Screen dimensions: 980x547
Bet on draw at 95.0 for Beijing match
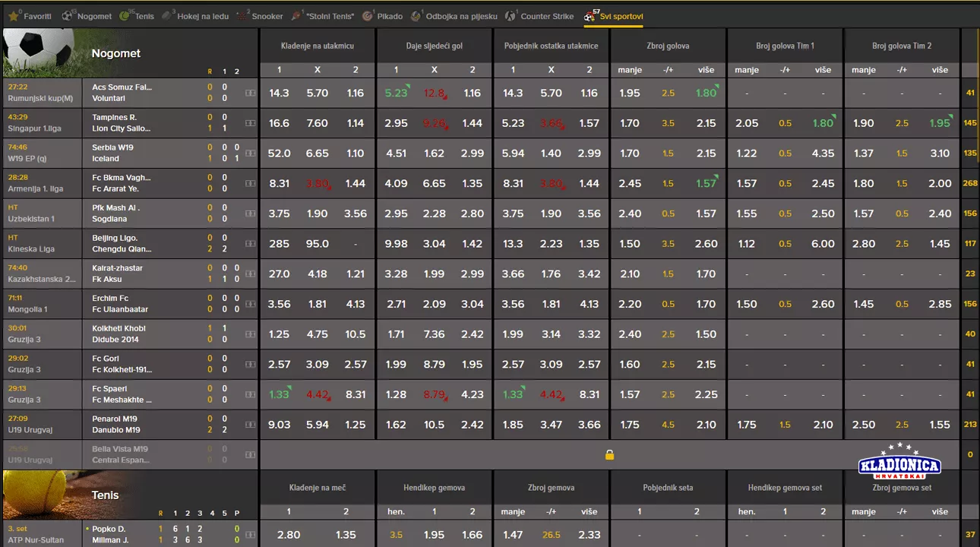click(317, 244)
